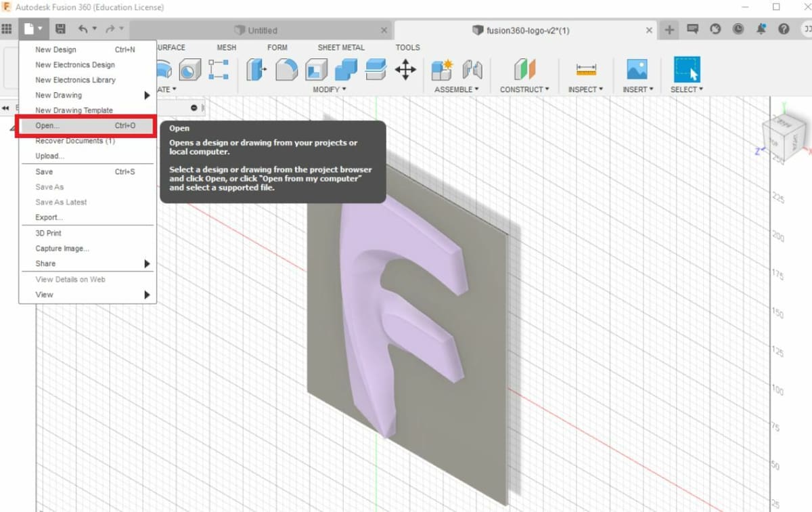Viewport: 812px width, 512px height.
Task: Click the browser panel minus circle
Action: point(194,108)
